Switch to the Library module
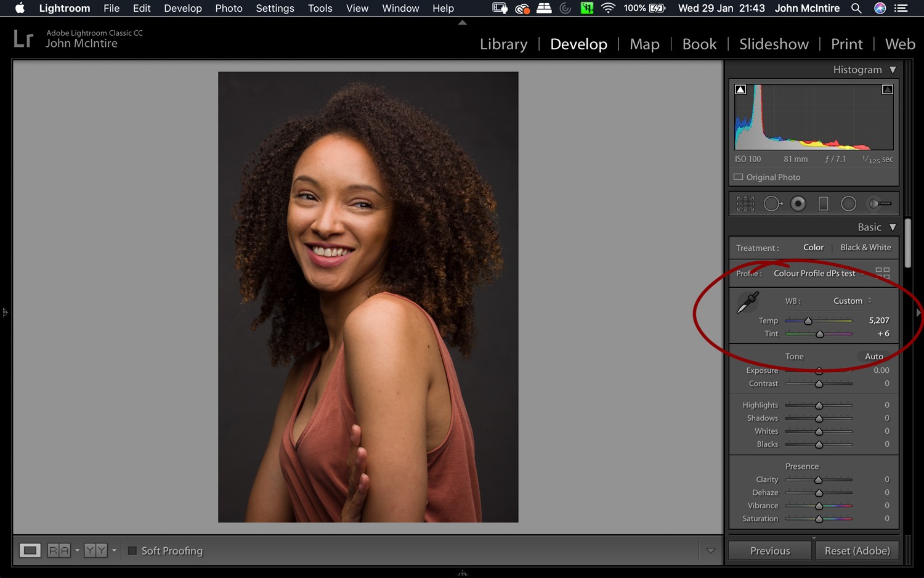Viewport: 924px width, 578px height. (x=503, y=44)
